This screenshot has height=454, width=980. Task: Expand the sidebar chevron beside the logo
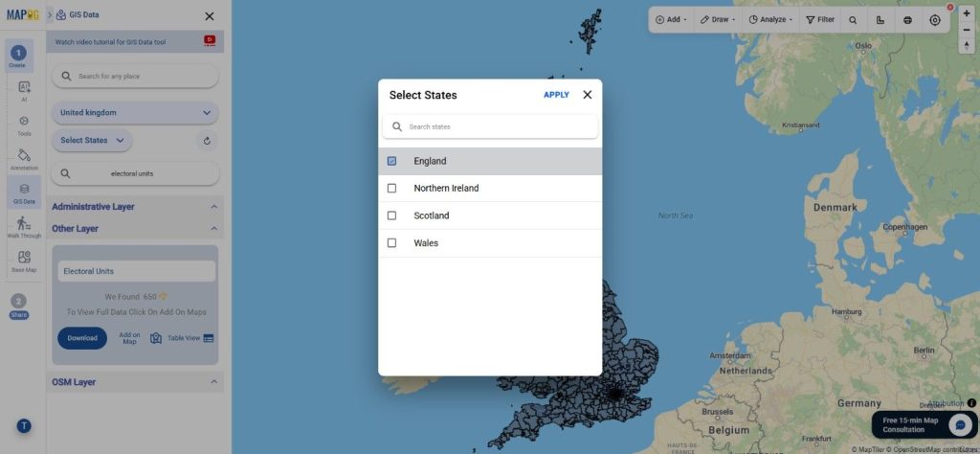(50, 15)
